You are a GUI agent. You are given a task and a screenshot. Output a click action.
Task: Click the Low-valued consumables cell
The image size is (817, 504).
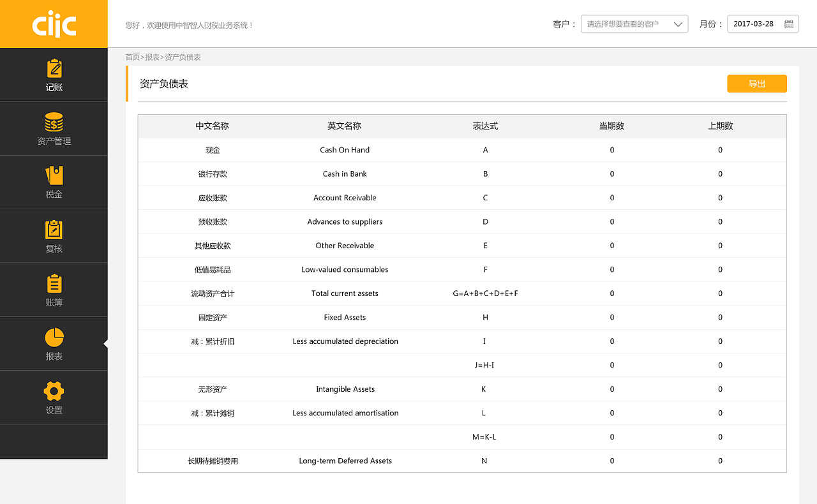(x=345, y=270)
